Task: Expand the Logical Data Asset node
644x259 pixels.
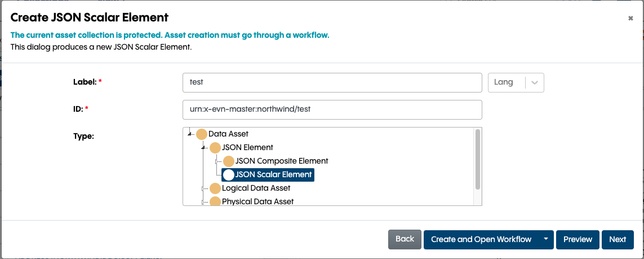Action: click(x=204, y=188)
